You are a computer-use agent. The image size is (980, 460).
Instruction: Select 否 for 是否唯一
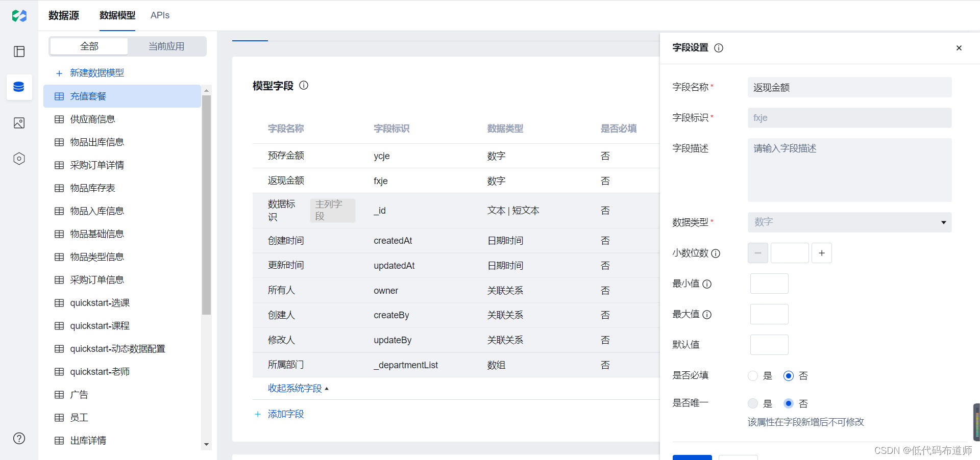(789, 403)
